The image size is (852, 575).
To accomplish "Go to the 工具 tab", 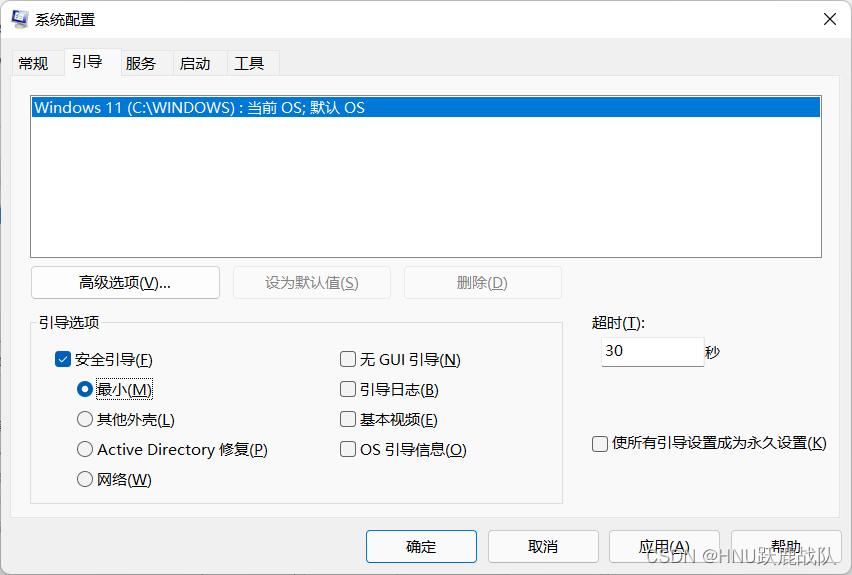I will (x=249, y=63).
